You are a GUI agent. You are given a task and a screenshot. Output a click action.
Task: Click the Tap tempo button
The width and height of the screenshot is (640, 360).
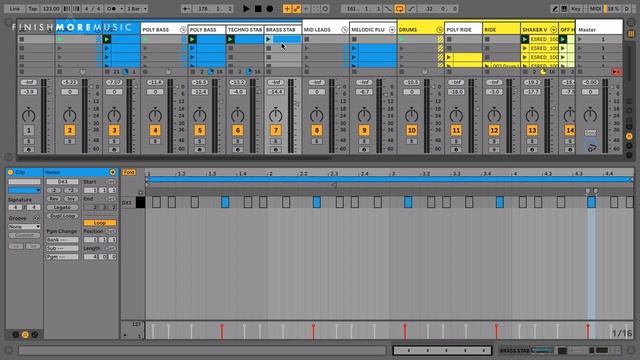(x=33, y=9)
